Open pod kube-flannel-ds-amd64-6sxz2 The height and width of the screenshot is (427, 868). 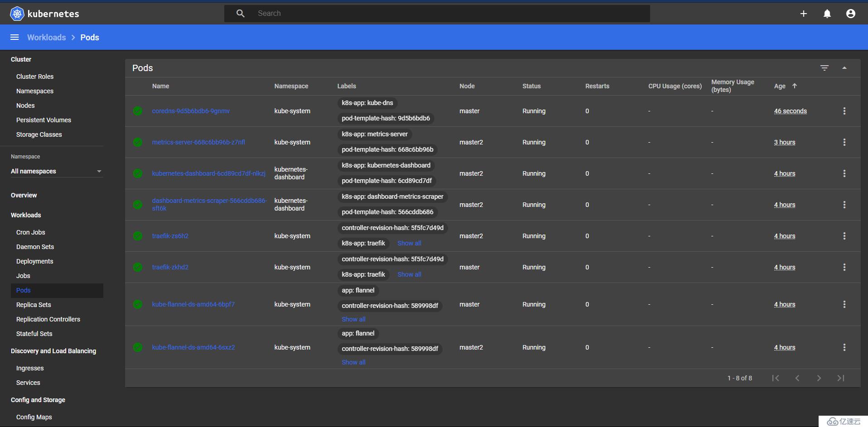[x=193, y=347]
